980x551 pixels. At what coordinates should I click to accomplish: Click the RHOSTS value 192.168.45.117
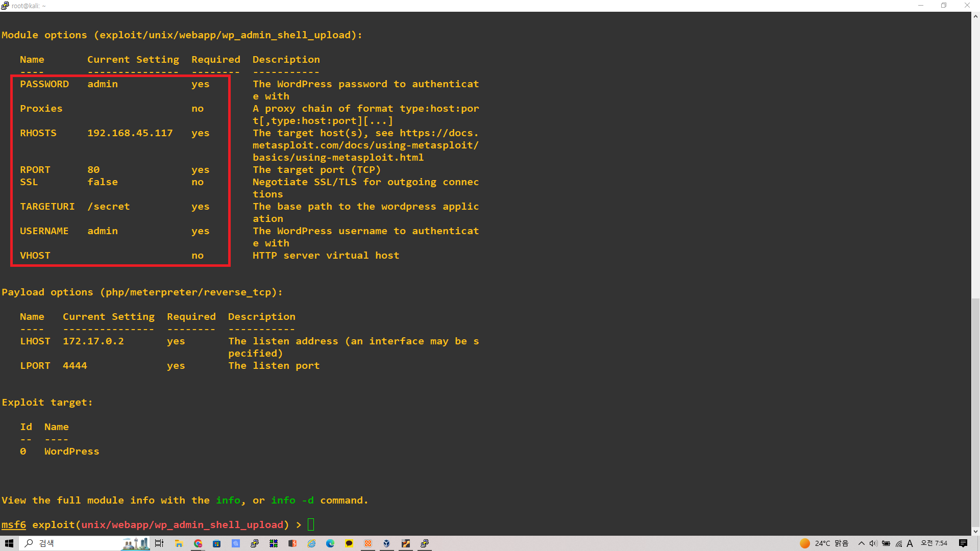[130, 133]
